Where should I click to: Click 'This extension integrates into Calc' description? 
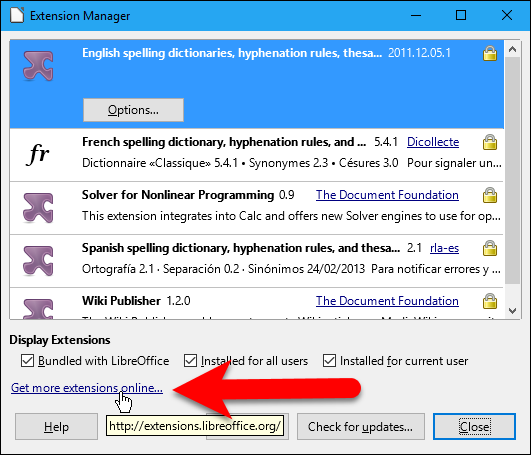click(x=291, y=216)
